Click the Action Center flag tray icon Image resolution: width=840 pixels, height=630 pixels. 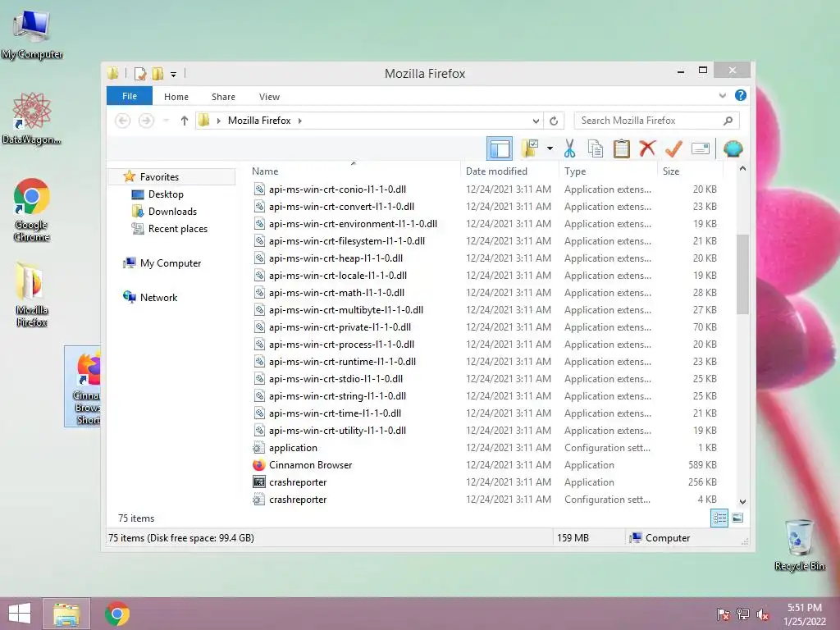coord(724,614)
